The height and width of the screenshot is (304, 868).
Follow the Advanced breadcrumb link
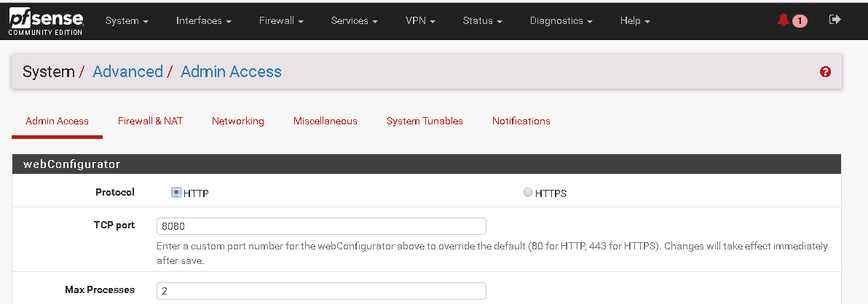(128, 72)
